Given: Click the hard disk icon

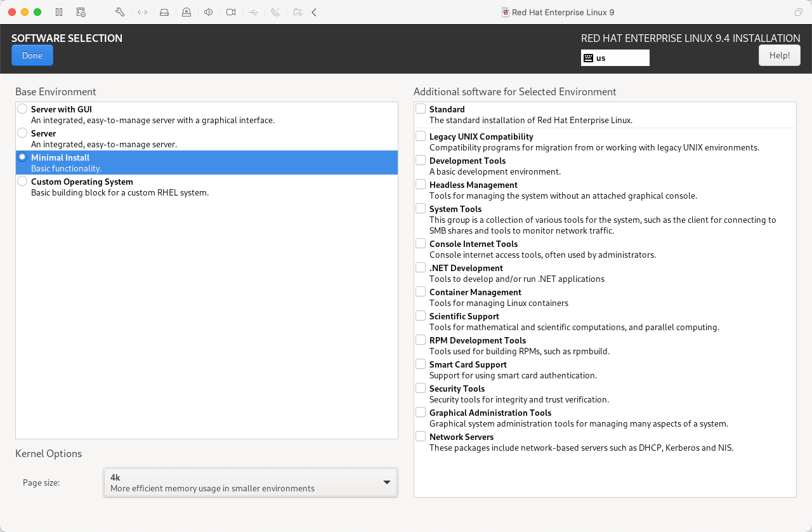Looking at the screenshot, I should (x=164, y=12).
